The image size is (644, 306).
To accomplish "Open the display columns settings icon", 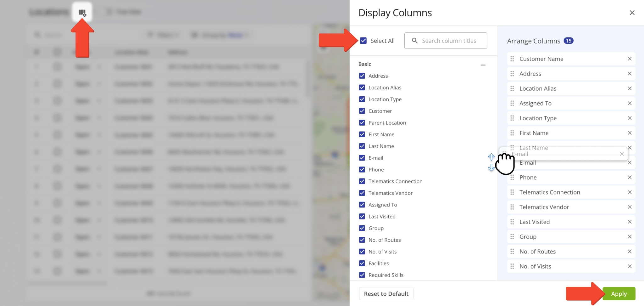I will (82, 13).
